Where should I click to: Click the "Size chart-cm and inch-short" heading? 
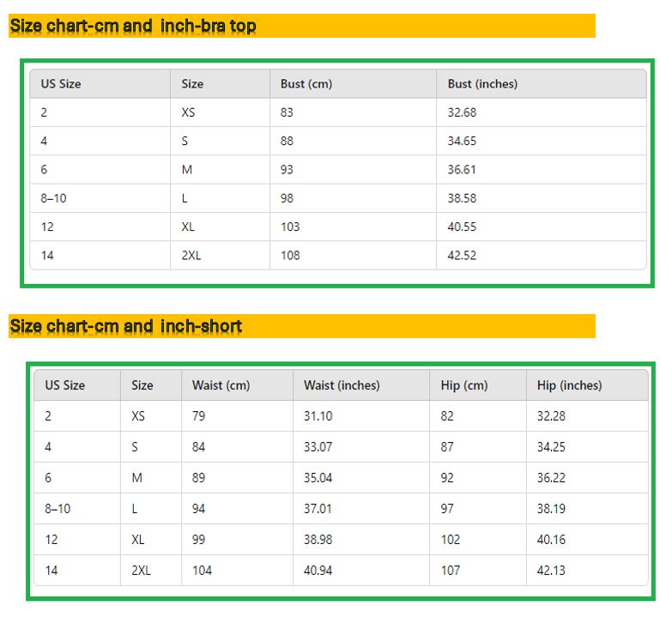coord(126,326)
